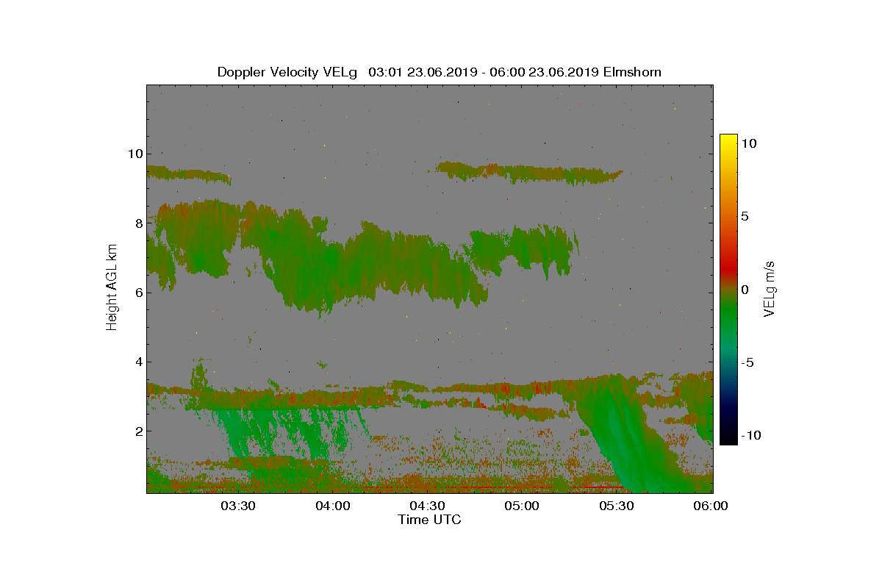Click the 'VELg m/s' colorbar label

pos(770,288)
